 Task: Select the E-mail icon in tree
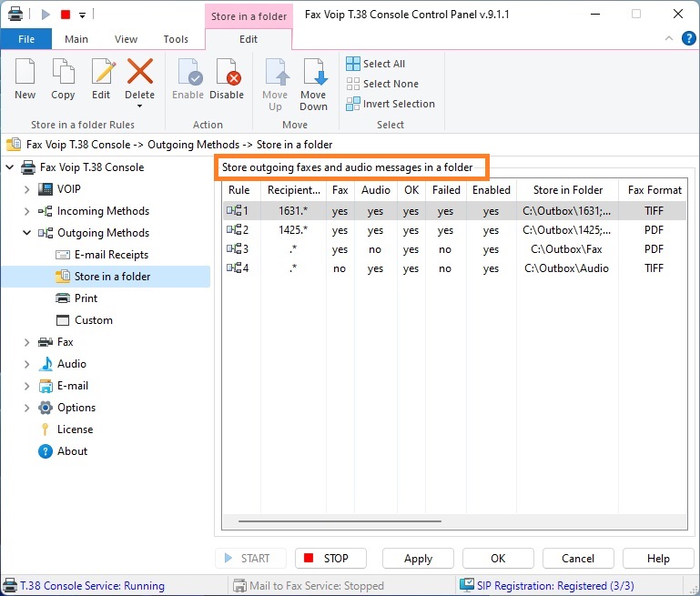pos(46,386)
